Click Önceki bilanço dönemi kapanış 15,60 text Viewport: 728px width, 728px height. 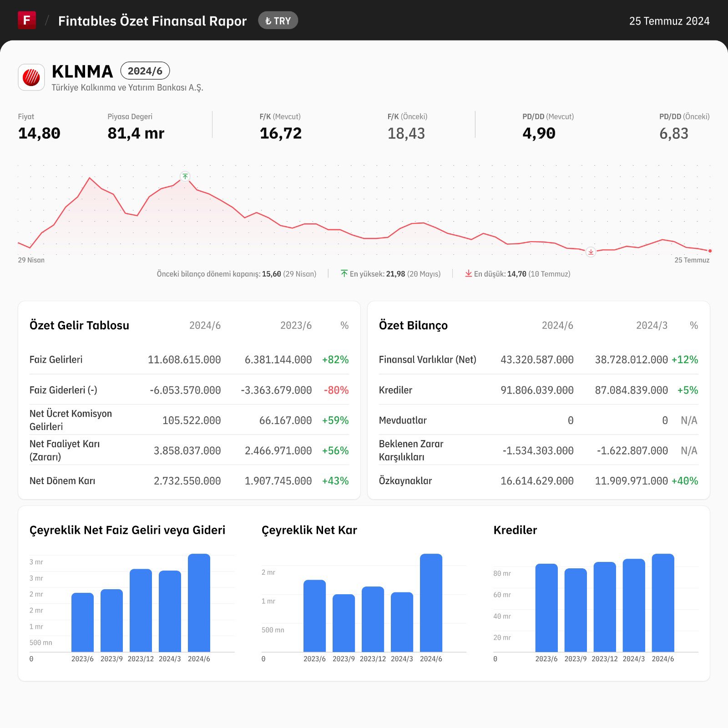tap(237, 274)
